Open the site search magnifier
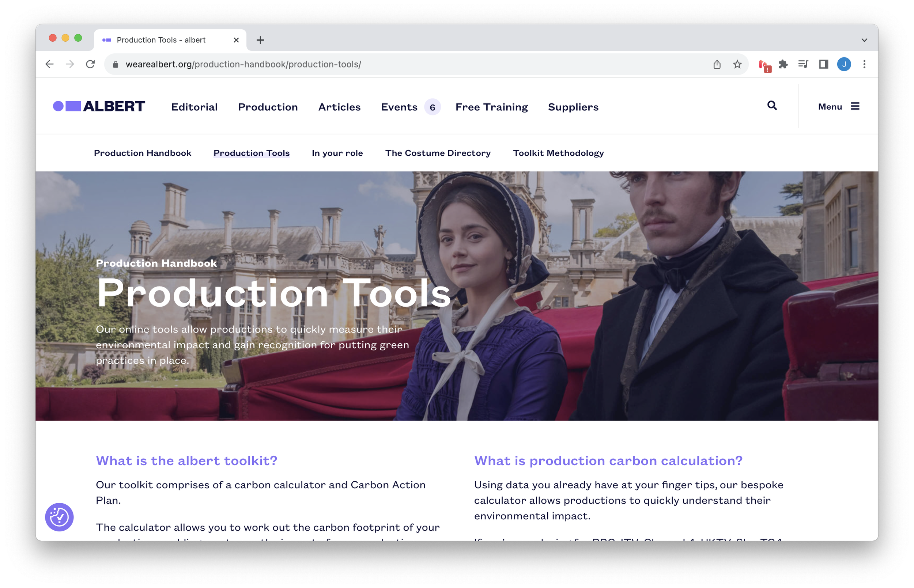Image resolution: width=914 pixels, height=588 pixels. [772, 106]
